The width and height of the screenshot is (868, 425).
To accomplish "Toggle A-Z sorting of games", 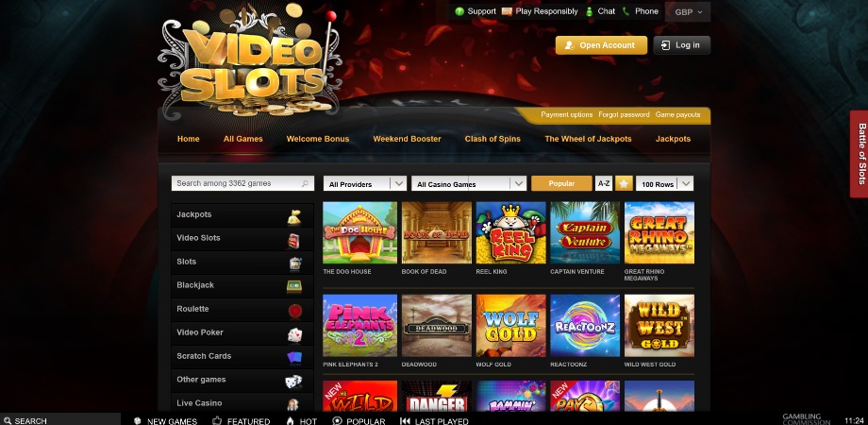I will pyautogui.click(x=604, y=183).
